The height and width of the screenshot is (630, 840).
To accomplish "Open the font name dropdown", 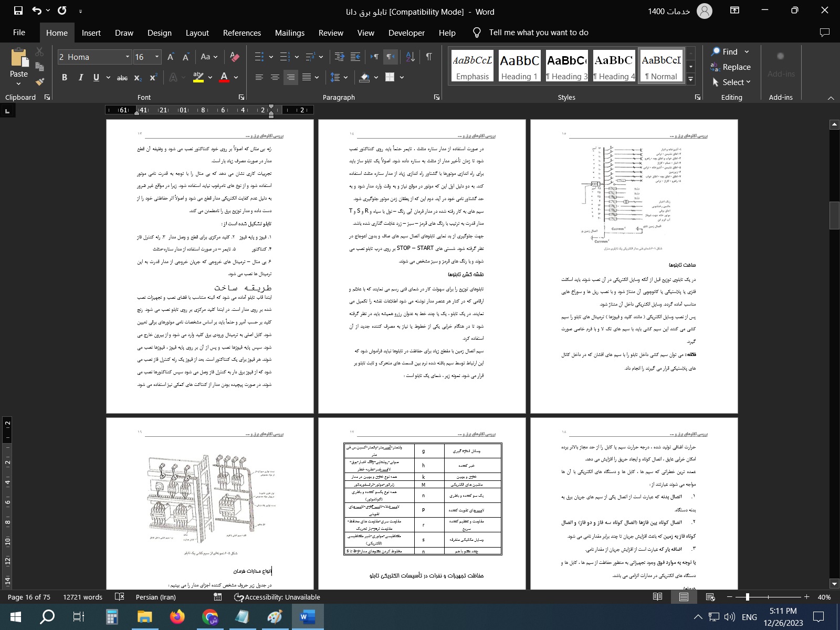I will (127, 57).
